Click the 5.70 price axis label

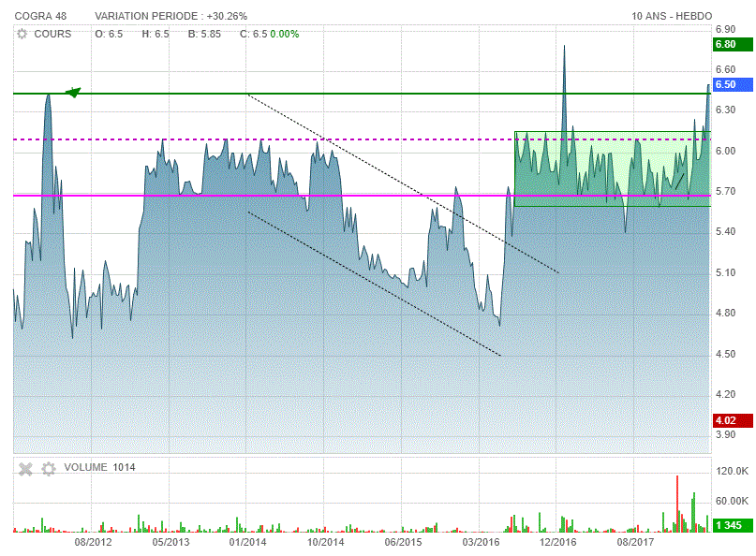(x=726, y=192)
